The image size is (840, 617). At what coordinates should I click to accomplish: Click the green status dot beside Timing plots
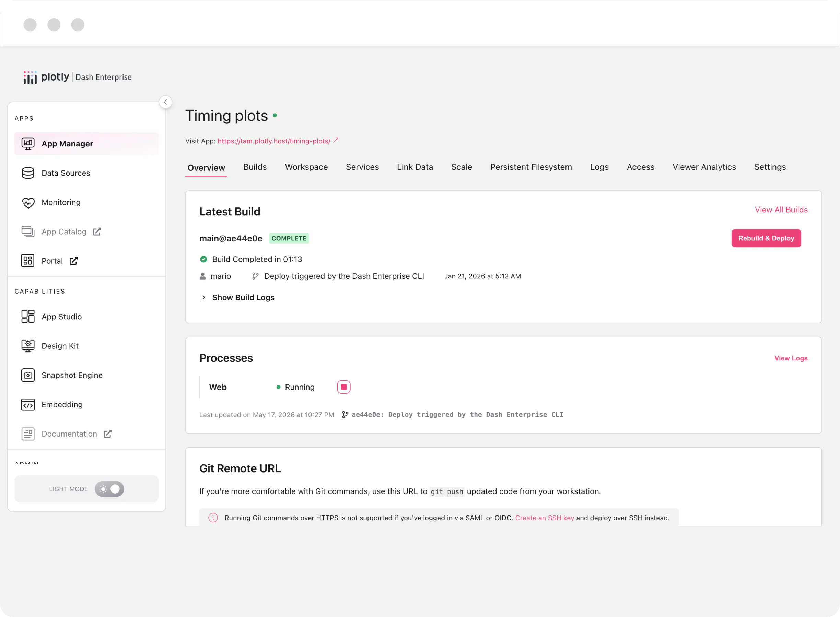275,115
